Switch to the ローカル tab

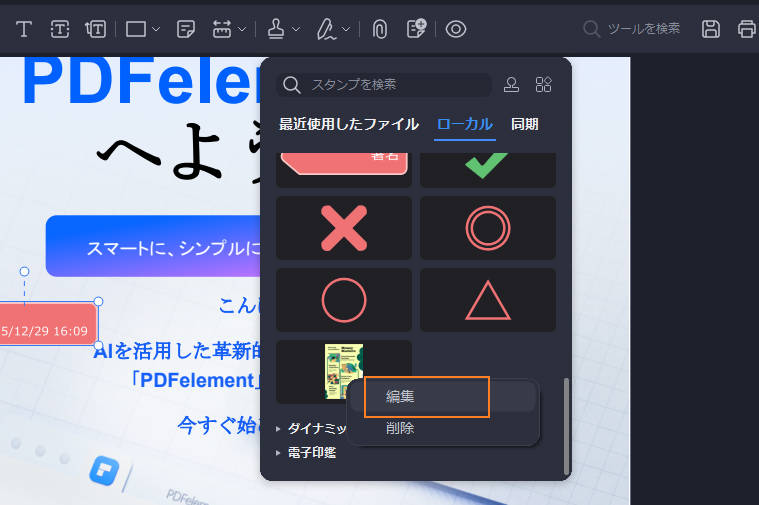coord(465,124)
